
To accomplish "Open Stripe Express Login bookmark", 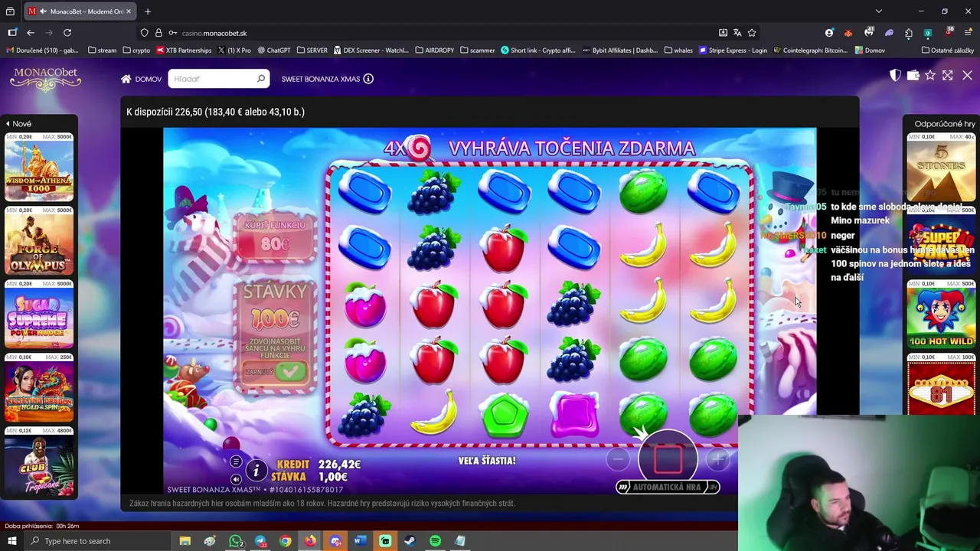I will (x=732, y=51).
